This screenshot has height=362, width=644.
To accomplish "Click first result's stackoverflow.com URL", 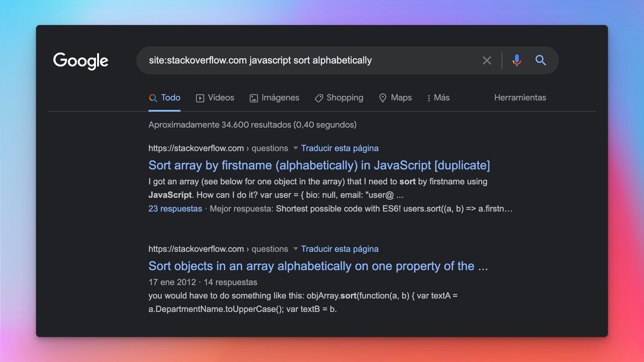I will [x=218, y=148].
